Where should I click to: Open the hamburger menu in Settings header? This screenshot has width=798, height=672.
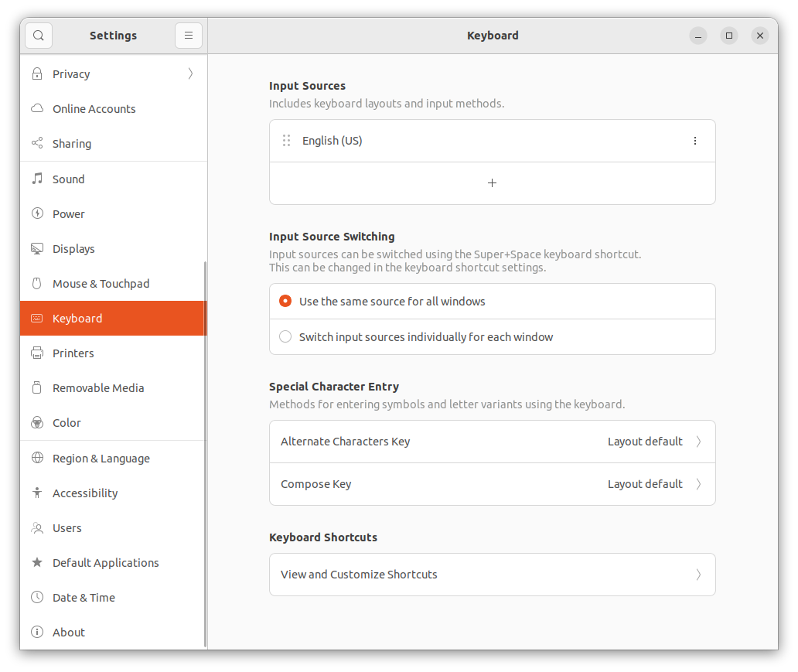pos(189,36)
